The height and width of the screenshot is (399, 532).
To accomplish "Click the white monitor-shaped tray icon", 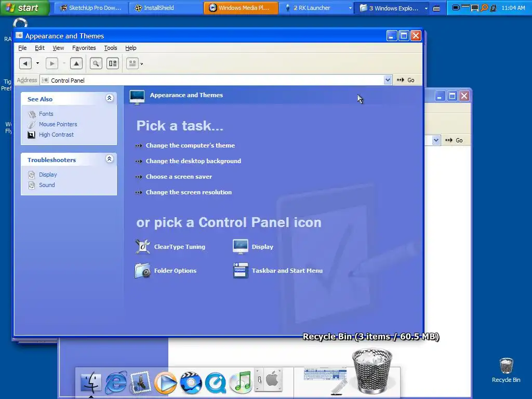I will point(475,8).
